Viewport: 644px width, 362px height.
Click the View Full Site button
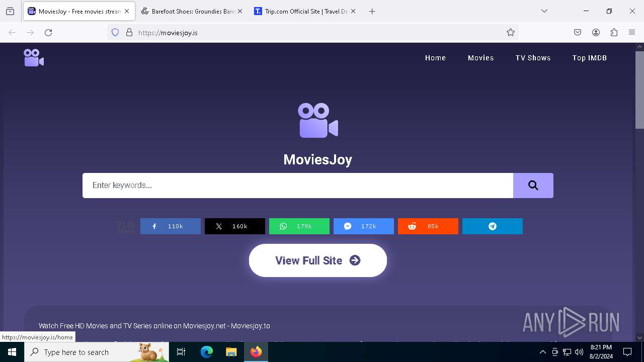tap(318, 260)
